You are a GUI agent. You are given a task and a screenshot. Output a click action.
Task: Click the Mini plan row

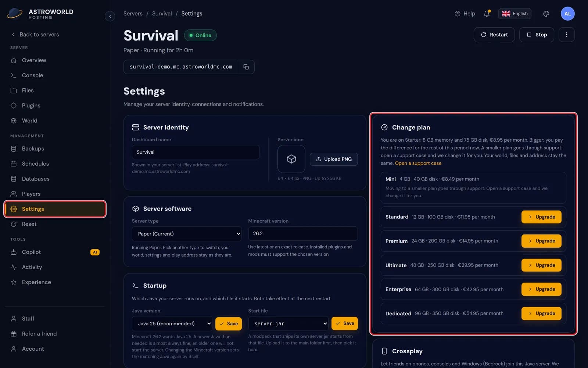pyautogui.click(x=473, y=188)
